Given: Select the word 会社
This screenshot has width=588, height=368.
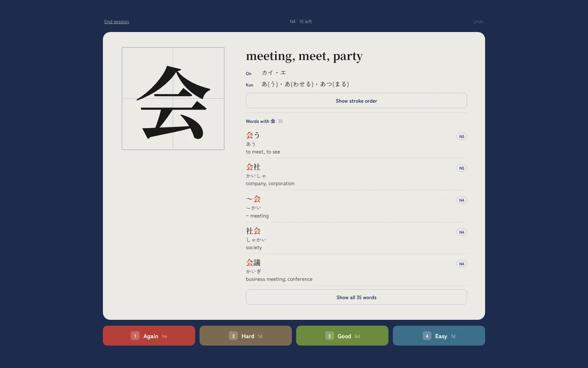Looking at the screenshot, I should [253, 167].
